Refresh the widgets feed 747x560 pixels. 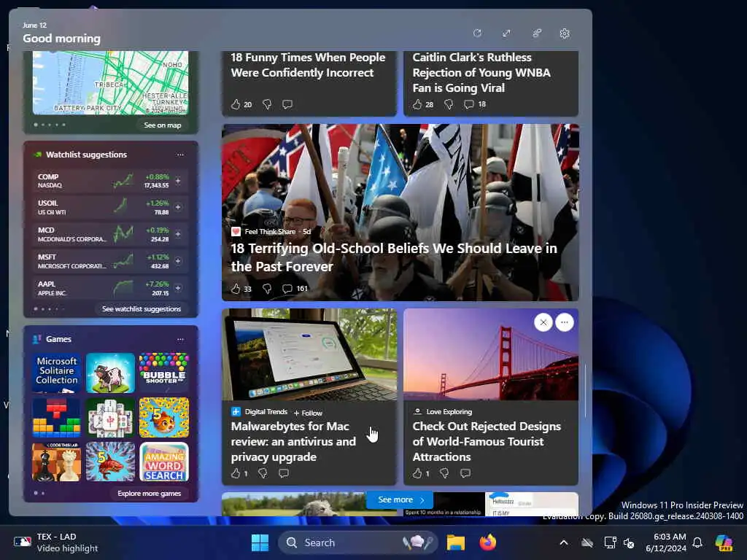tap(477, 34)
